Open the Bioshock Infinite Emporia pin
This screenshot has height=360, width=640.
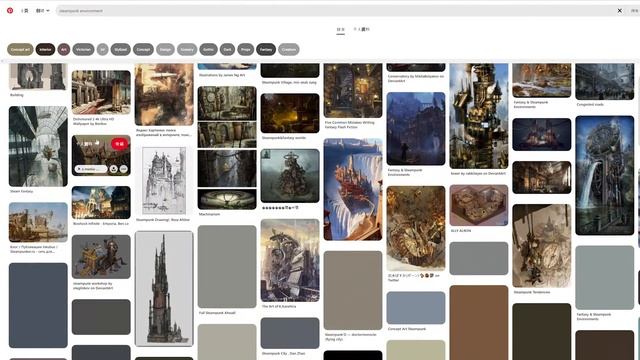101,202
